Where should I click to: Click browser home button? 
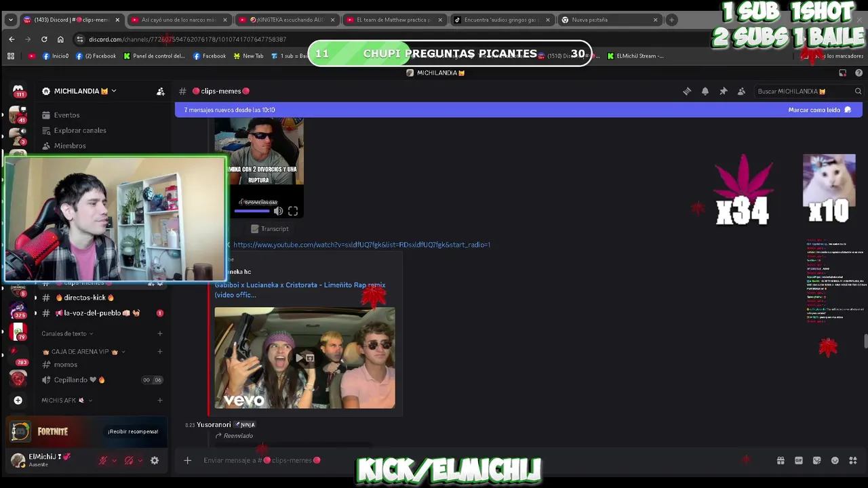click(x=60, y=39)
